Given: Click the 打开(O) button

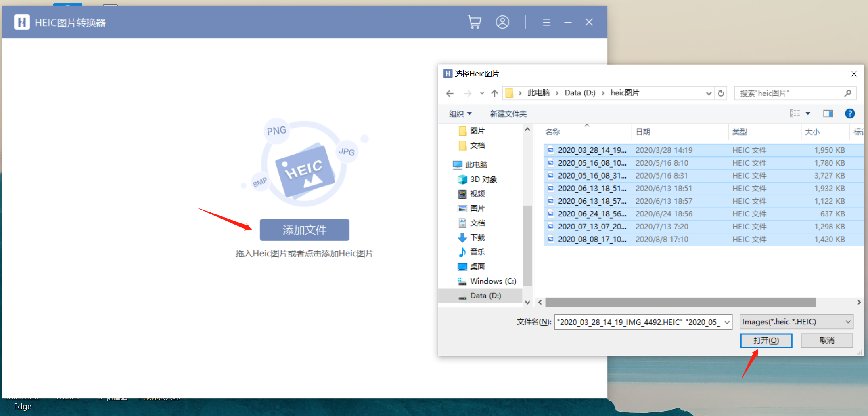Looking at the screenshot, I should 766,340.
